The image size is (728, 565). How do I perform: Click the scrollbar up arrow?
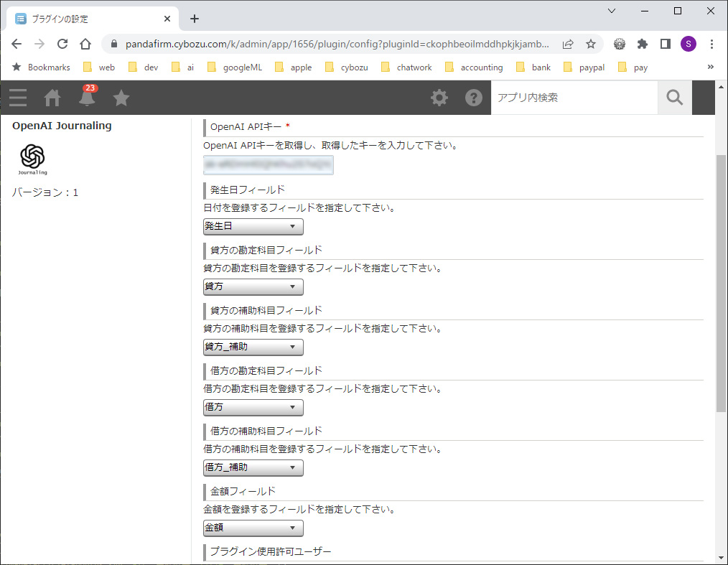pyautogui.click(x=721, y=87)
